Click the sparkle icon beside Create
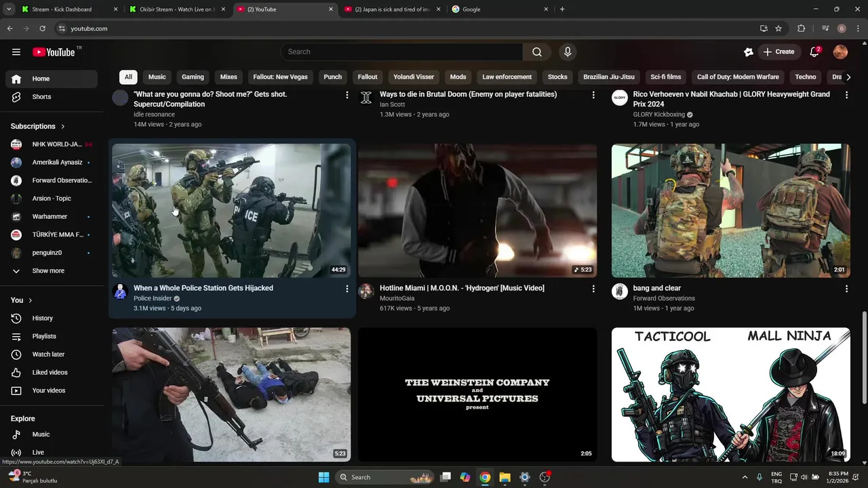This screenshot has height=488, width=868. click(x=748, y=52)
